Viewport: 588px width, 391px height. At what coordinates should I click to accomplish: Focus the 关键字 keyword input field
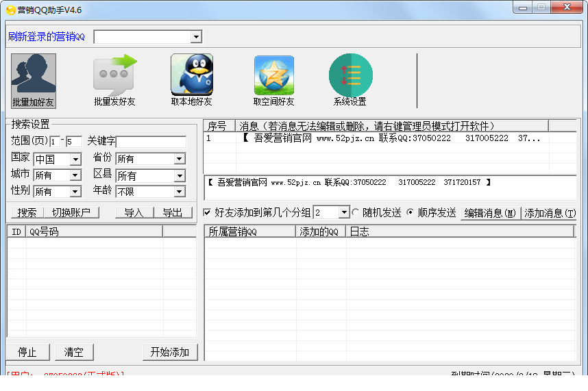(151, 142)
